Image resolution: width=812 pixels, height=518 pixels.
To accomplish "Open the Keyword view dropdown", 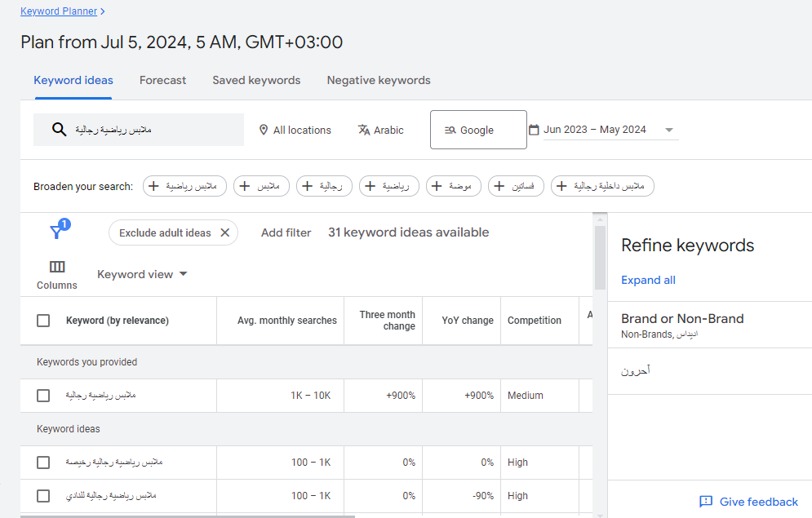I will (x=142, y=274).
